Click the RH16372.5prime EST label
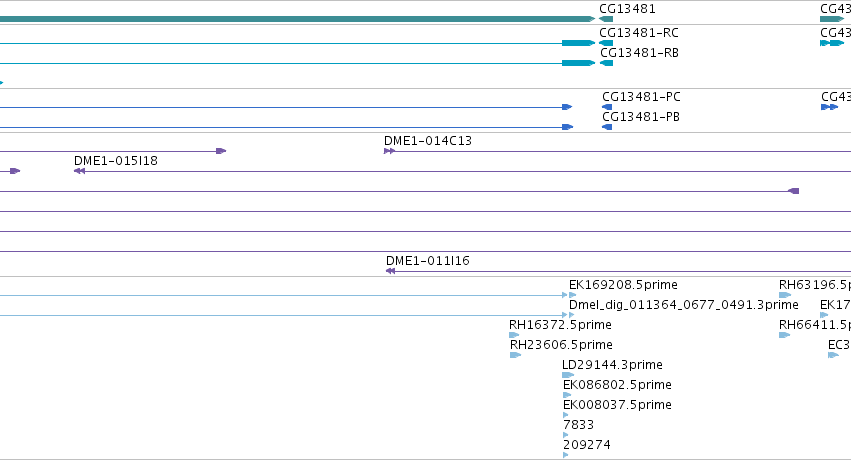 click(560, 325)
